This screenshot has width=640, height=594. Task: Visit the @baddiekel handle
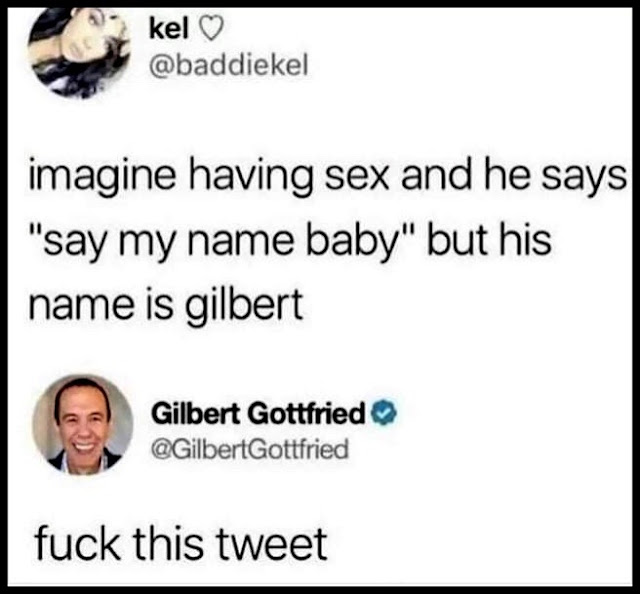[229, 66]
